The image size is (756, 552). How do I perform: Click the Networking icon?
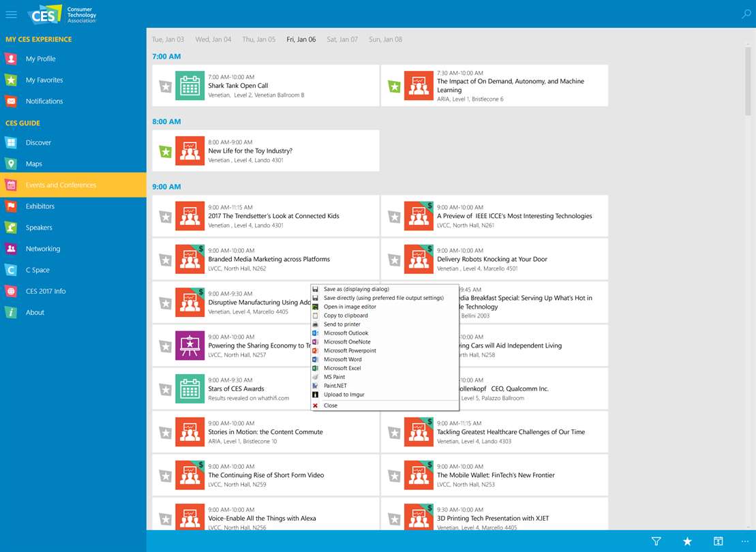click(x=11, y=249)
